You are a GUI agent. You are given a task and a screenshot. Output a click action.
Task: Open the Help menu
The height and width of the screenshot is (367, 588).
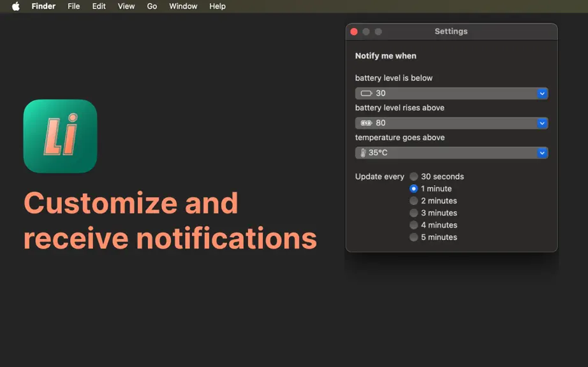click(217, 6)
